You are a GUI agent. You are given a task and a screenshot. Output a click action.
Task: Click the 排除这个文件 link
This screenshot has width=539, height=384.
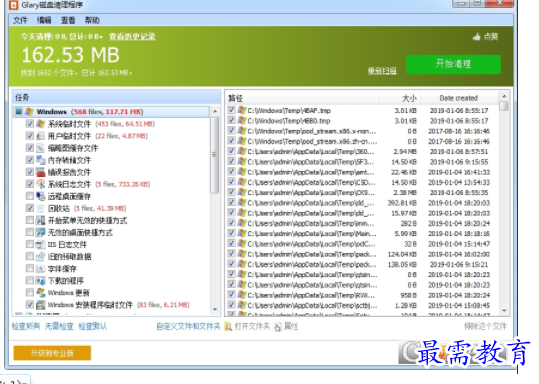[x=485, y=326]
